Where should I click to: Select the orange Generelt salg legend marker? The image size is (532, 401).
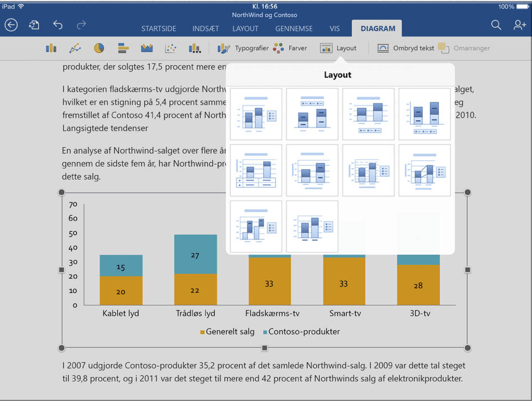pos(202,332)
